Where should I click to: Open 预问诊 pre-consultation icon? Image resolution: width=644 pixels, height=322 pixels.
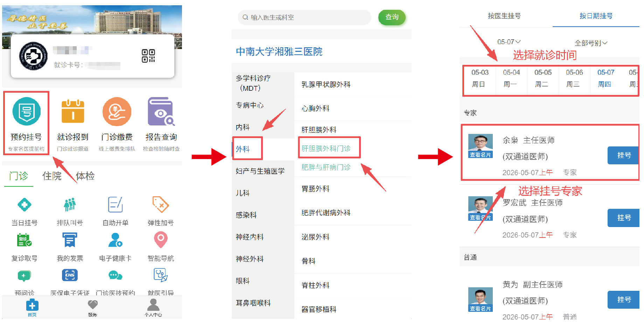click(x=24, y=276)
